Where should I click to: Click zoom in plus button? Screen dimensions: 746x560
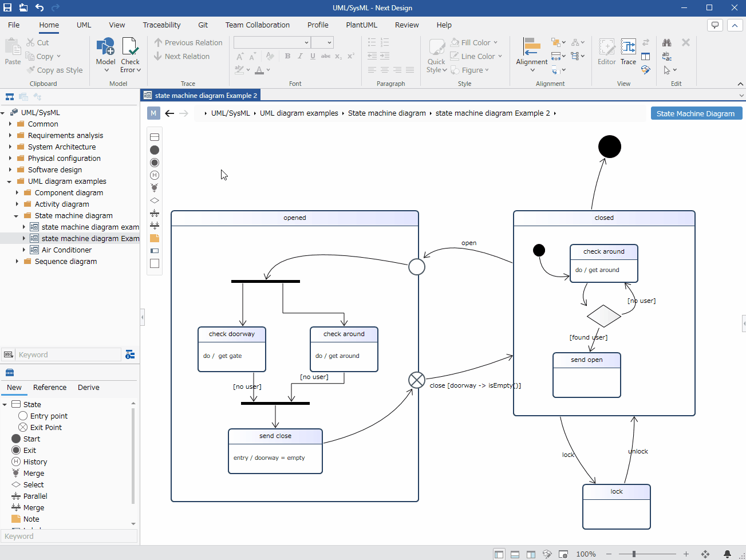(x=686, y=554)
